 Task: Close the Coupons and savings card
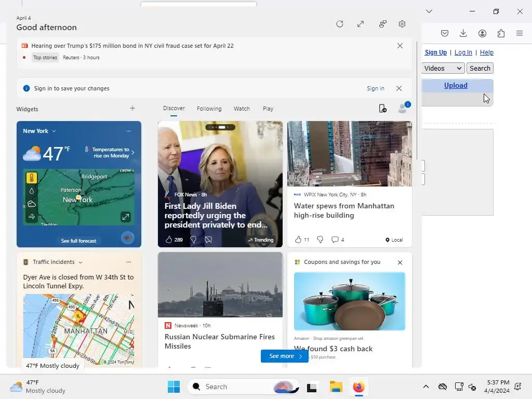coord(400,262)
